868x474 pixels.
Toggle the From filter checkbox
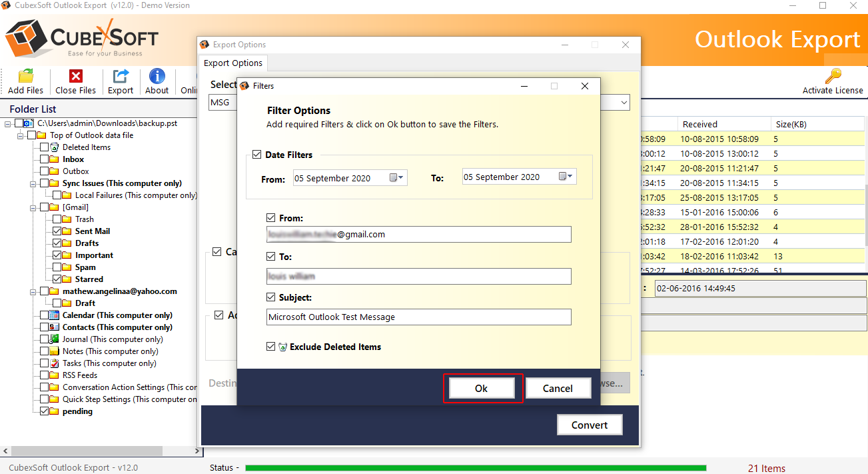(x=270, y=218)
